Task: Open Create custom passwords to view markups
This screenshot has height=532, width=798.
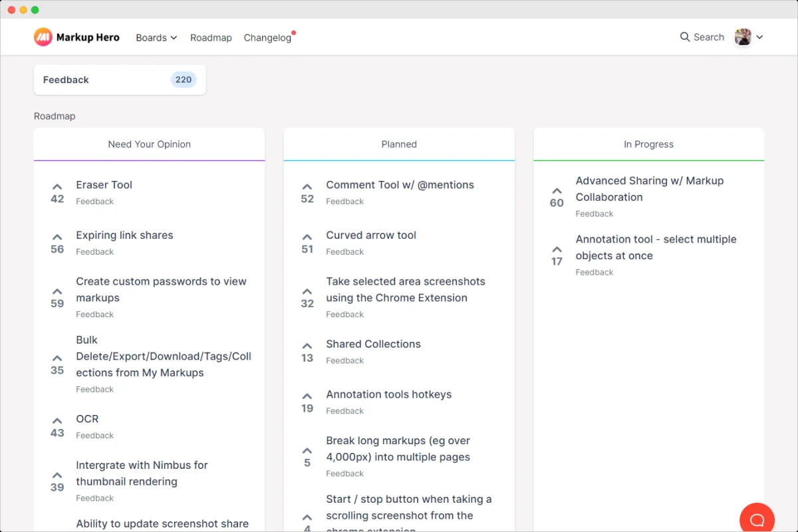Action: click(x=161, y=289)
